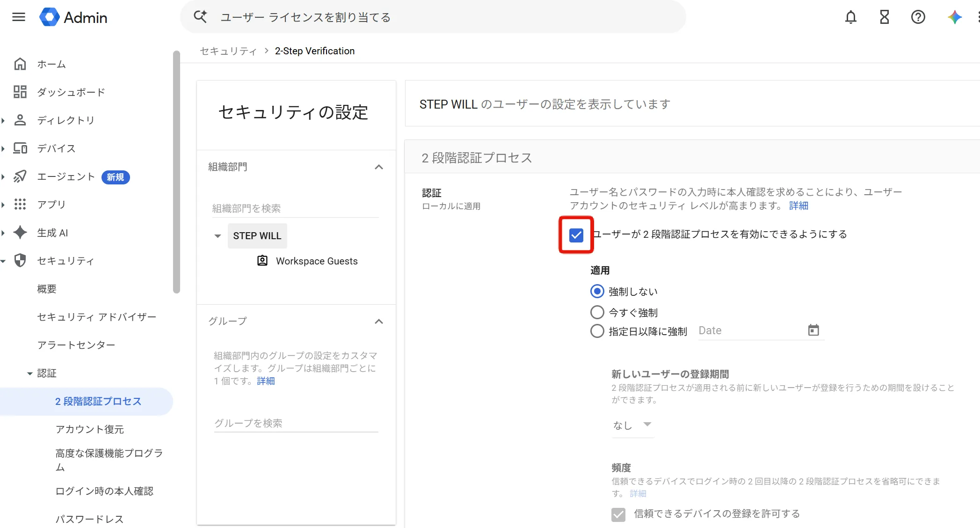
Task: Select the 指定日以降に強制 radio option
Action: coord(597,331)
